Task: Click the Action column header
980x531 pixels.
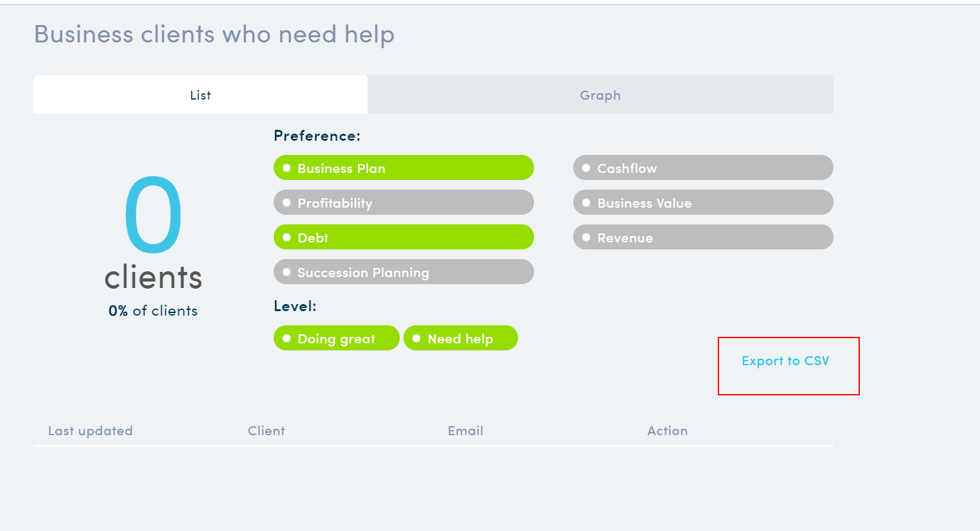Action: pos(668,431)
